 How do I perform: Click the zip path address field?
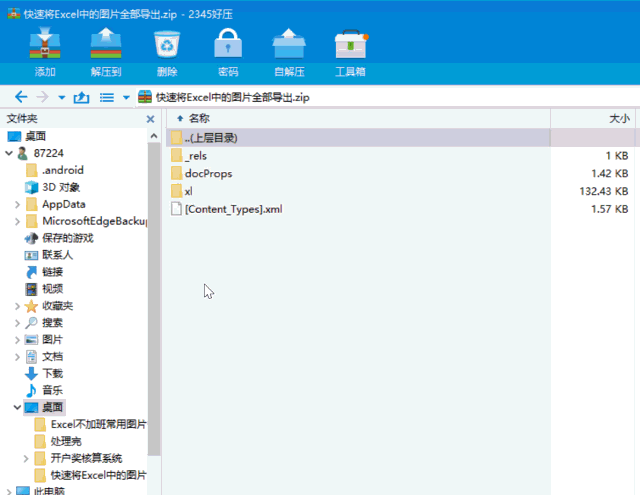(388, 98)
